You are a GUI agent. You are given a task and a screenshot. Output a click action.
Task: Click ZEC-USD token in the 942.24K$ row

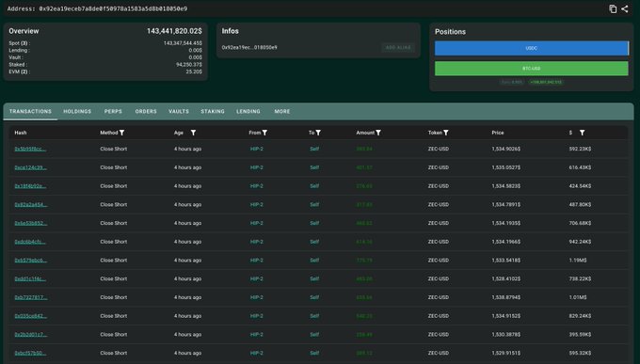pyautogui.click(x=439, y=242)
